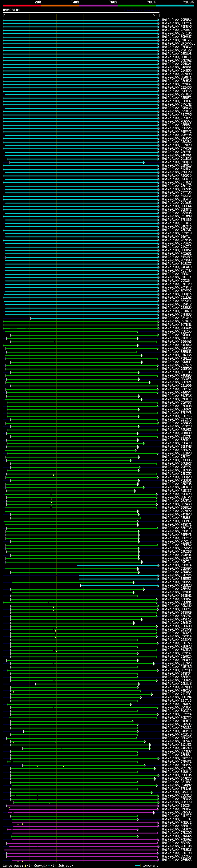Viewport: 197px width, 868px height.
Task: Click the 583 end position label
Action: click(155, 15)
